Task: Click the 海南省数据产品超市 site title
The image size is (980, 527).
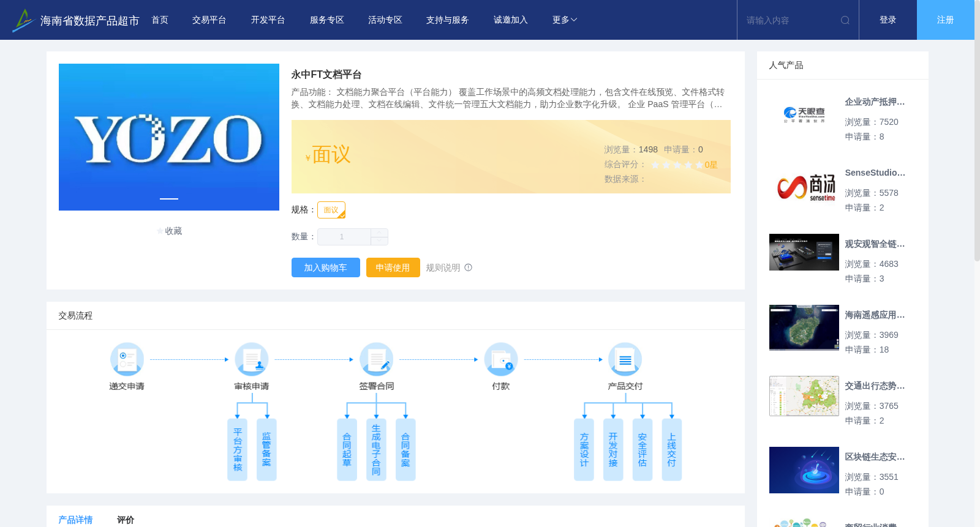Action: [x=89, y=21]
